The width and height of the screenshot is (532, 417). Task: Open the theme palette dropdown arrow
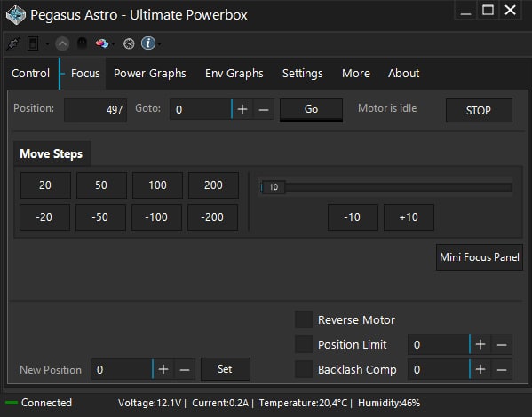coord(113,43)
